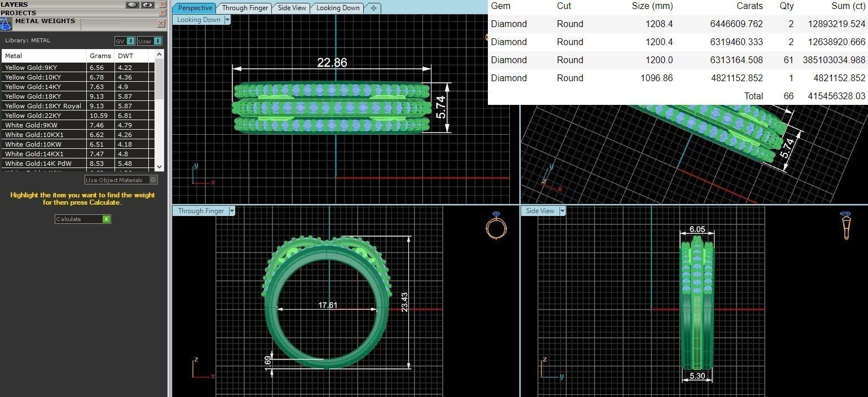The image size is (868, 397).
Task: Open the Side View viewport tab
Action: 292,8
